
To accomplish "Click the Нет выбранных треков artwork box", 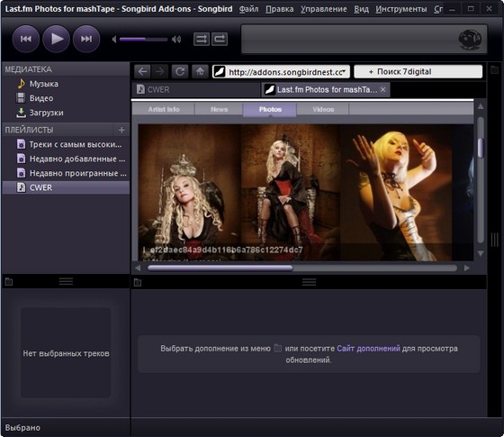I will [x=66, y=352].
